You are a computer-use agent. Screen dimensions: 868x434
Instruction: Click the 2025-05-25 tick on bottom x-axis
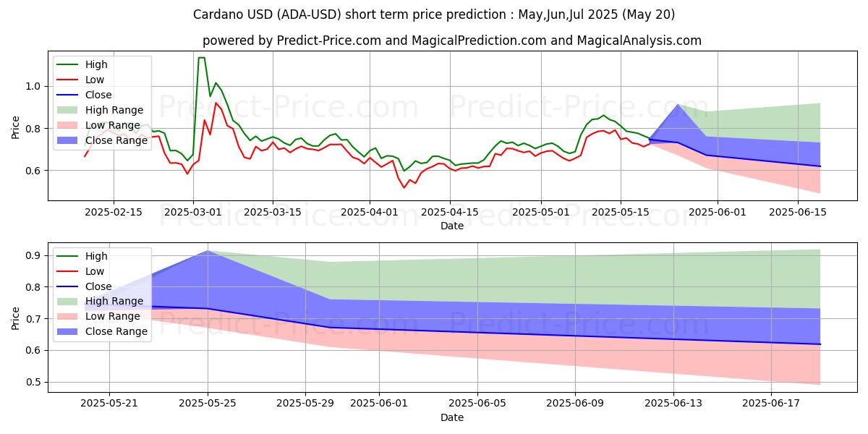(x=208, y=404)
